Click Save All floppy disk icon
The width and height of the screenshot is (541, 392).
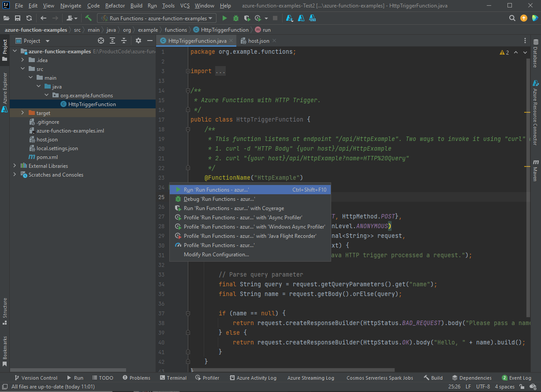18,18
